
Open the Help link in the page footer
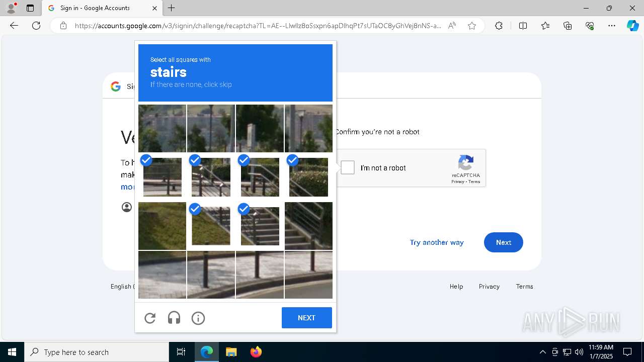point(456,286)
